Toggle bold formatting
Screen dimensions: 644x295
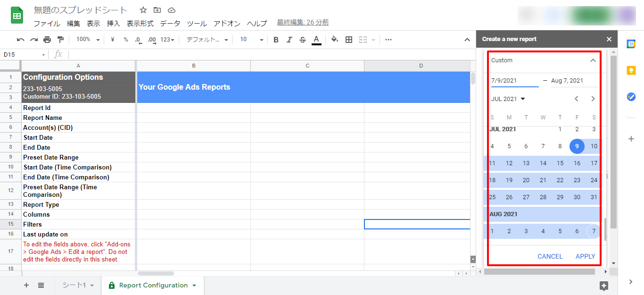click(x=276, y=40)
